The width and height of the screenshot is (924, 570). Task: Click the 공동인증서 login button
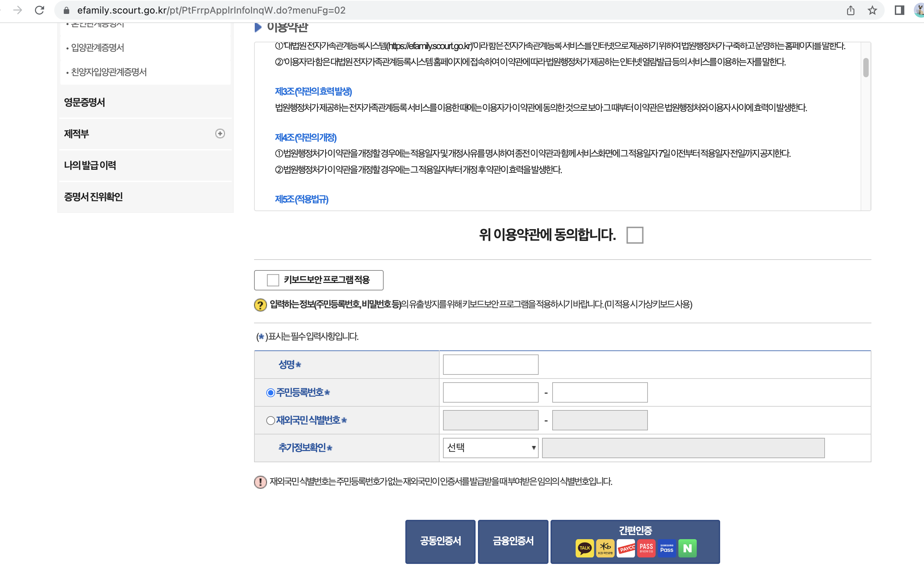(440, 541)
